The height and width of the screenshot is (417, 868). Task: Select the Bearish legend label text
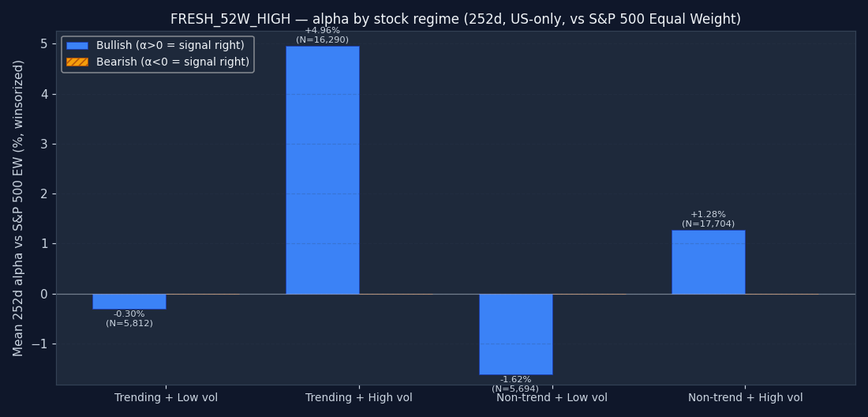pyautogui.click(x=172, y=62)
